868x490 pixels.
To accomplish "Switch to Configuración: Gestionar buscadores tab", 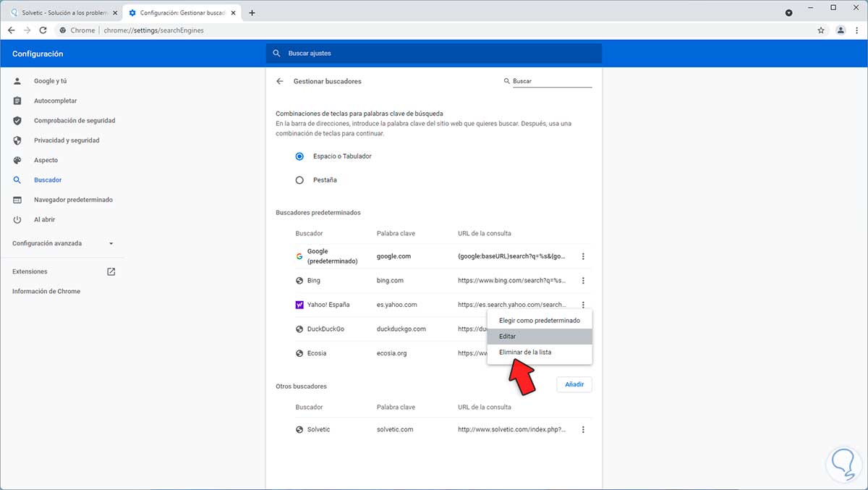I will [181, 13].
